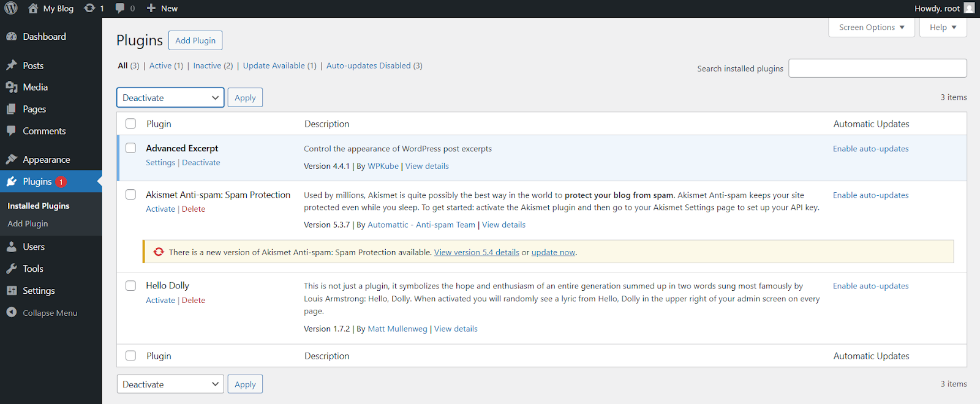This screenshot has width=980, height=404.
Task: Expand the Help panel
Action: [943, 27]
